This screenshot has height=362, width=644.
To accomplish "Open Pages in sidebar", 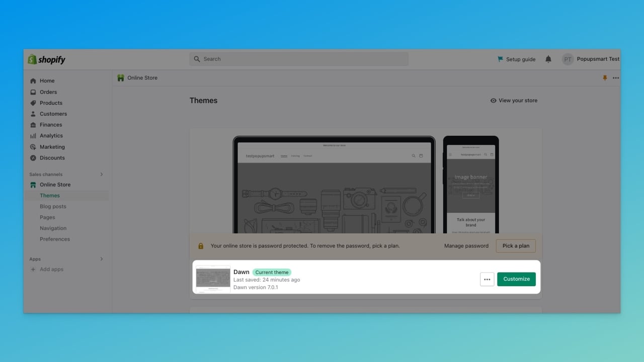I will (x=47, y=217).
